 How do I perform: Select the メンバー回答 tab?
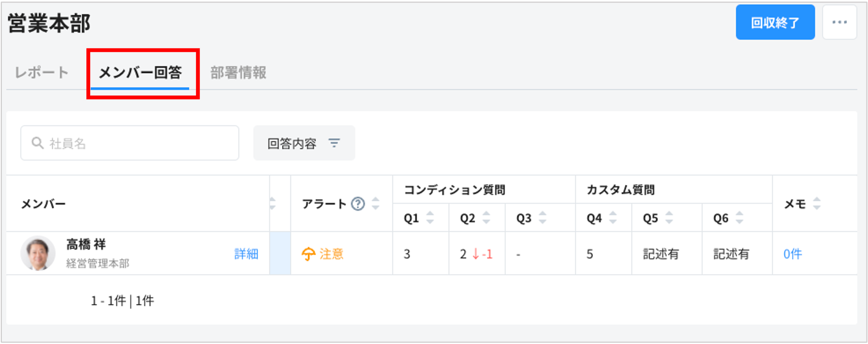[140, 72]
